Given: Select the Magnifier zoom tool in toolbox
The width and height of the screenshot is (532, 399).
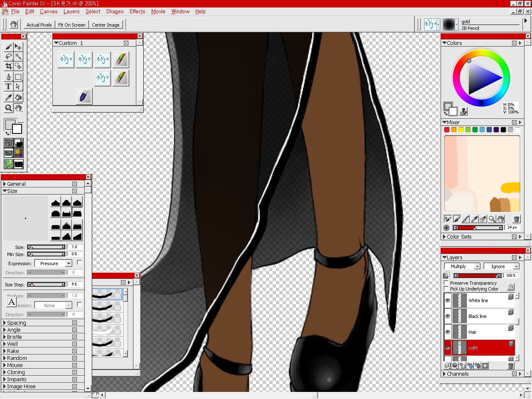Looking at the screenshot, I should point(8,108).
